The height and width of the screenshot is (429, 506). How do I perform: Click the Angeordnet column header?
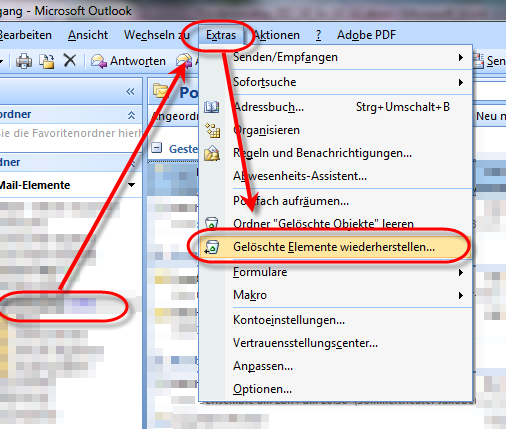pos(175,116)
